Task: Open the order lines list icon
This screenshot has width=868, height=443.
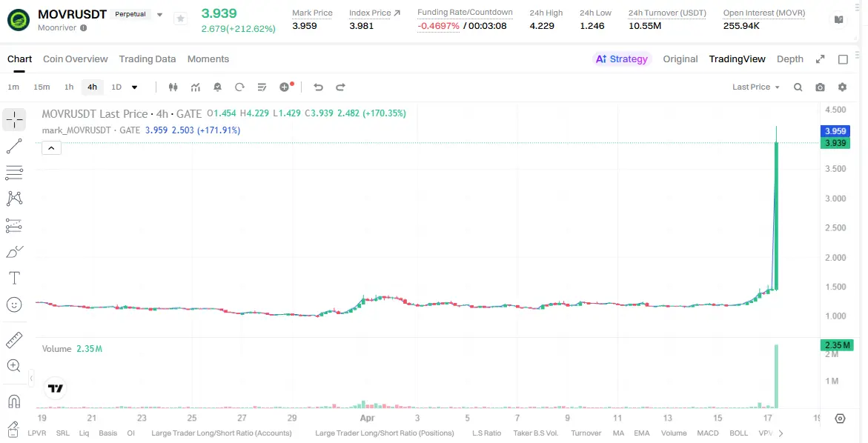Action: coord(262,87)
